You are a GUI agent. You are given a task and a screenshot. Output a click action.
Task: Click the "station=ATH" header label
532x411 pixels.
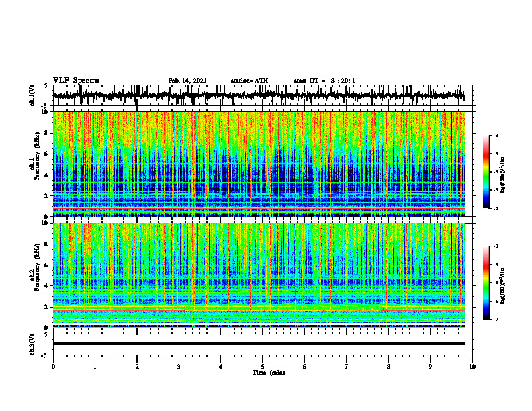249,81
